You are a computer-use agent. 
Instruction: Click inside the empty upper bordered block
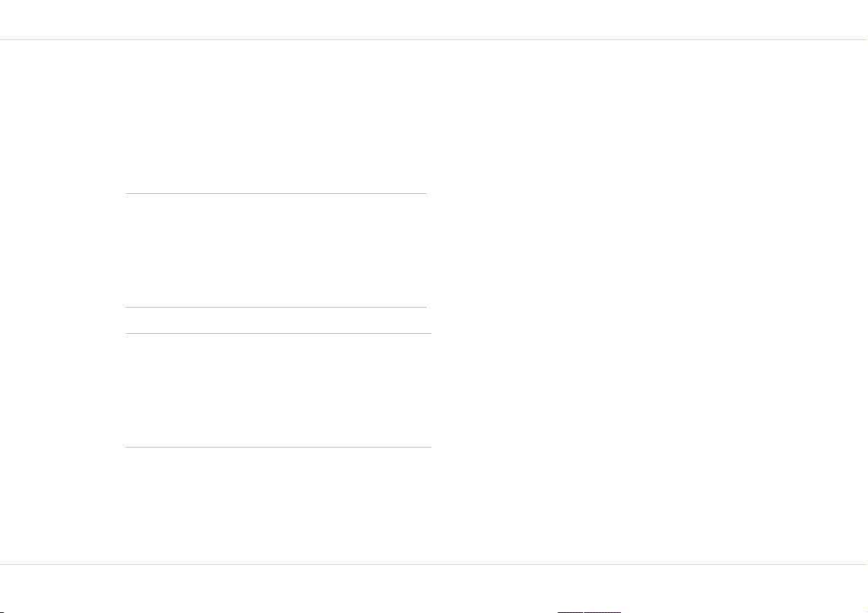pyautogui.click(x=276, y=250)
